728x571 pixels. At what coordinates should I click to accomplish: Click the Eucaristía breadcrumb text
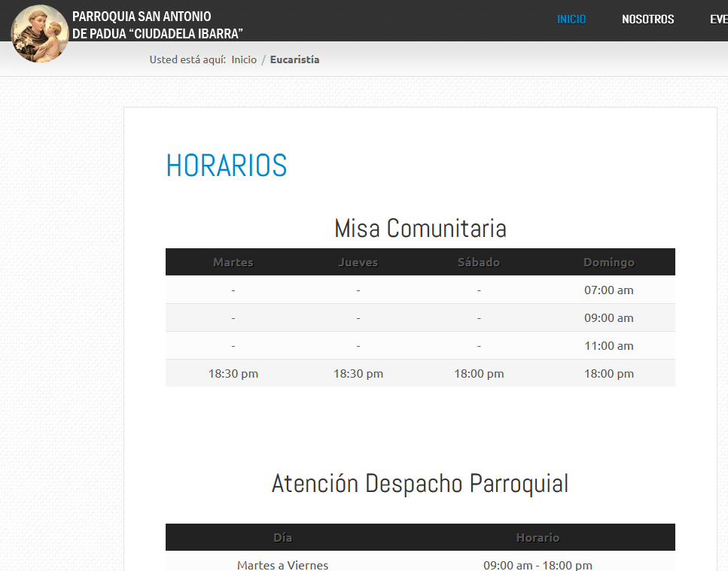point(294,59)
